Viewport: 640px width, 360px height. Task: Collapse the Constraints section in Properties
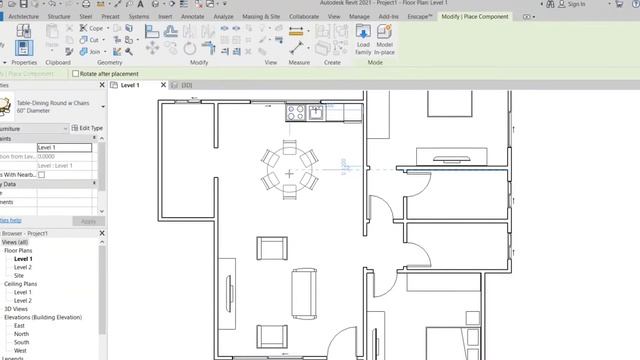click(94, 138)
